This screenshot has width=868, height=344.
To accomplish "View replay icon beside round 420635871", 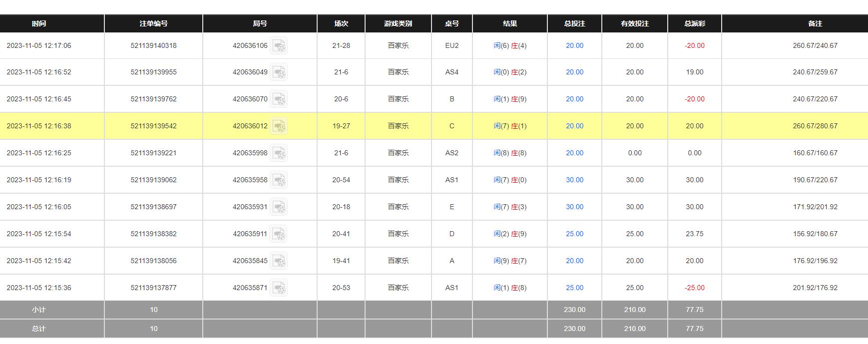I will click(x=279, y=288).
